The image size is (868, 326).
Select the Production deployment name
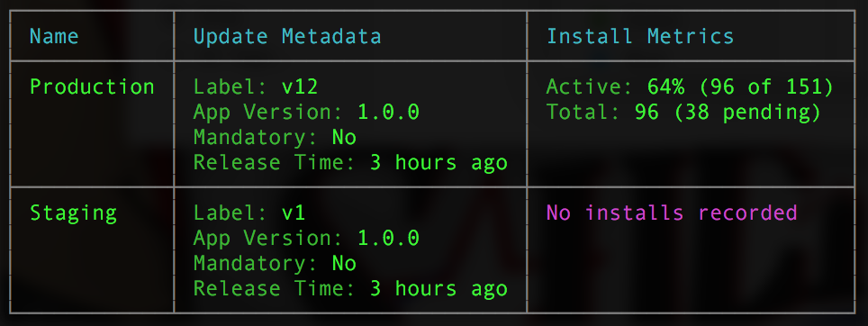(x=91, y=86)
